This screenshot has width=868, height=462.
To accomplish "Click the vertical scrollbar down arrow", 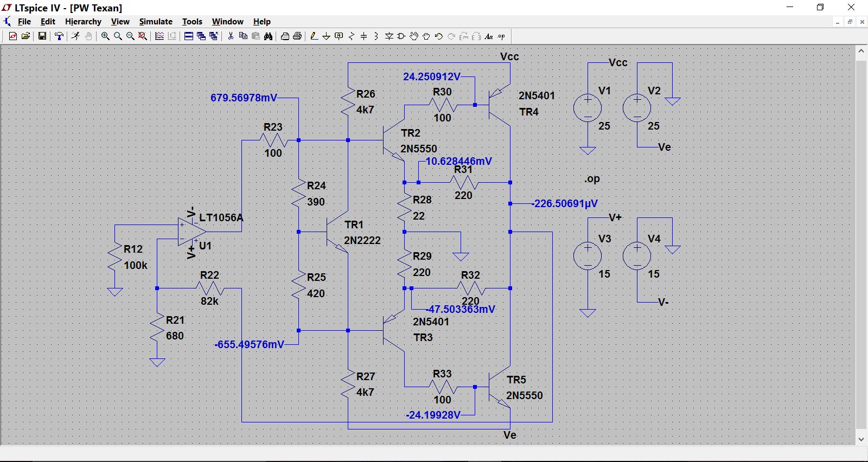I will [x=861, y=439].
